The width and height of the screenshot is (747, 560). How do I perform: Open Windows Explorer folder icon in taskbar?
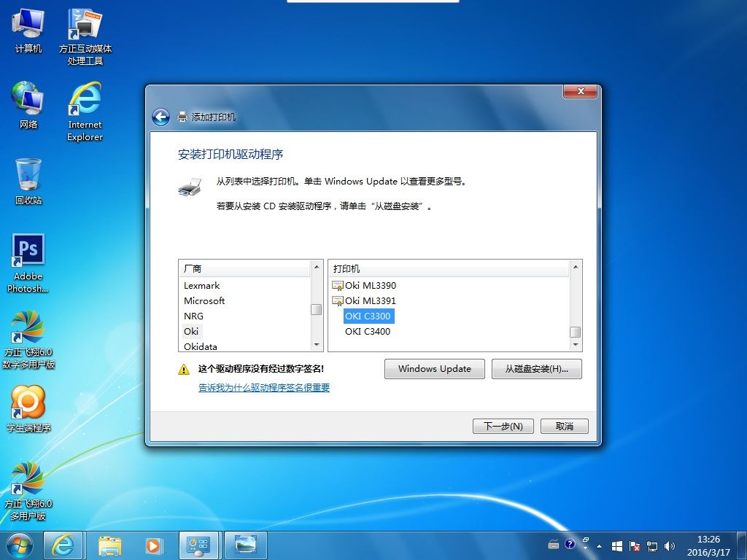[109, 545]
